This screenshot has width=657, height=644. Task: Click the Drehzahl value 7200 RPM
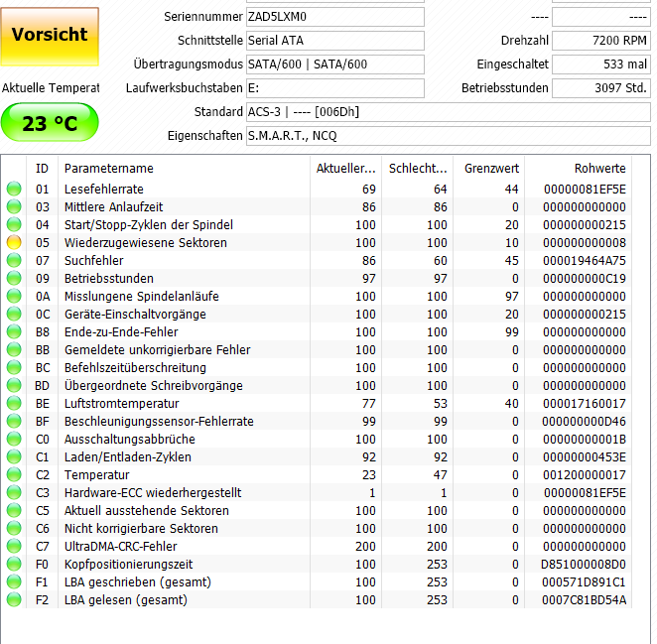601,41
